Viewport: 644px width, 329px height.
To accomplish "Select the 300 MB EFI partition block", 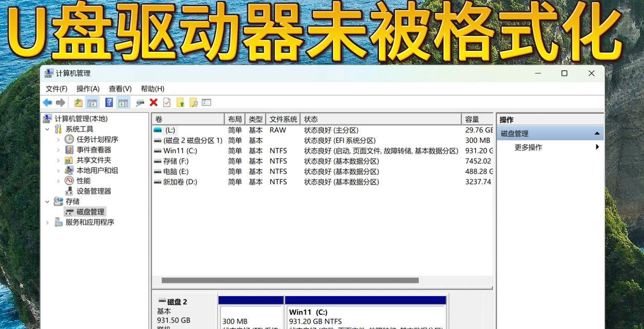I will [251, 313].
